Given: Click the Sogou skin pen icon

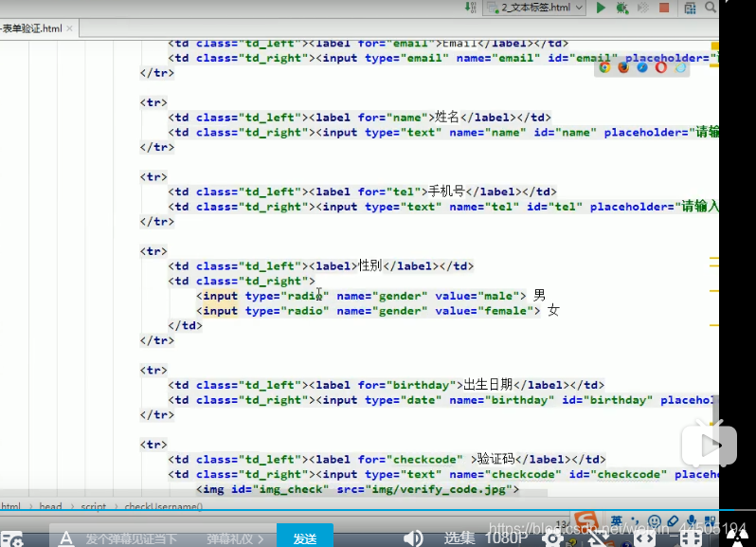Looking at the screenshot, I should [673, 521].
